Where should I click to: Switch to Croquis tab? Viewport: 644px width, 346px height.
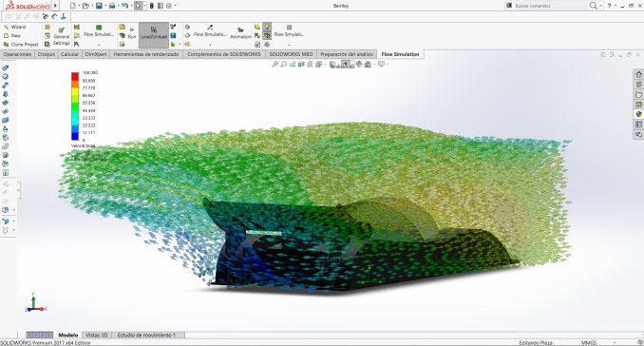point(46,54)
